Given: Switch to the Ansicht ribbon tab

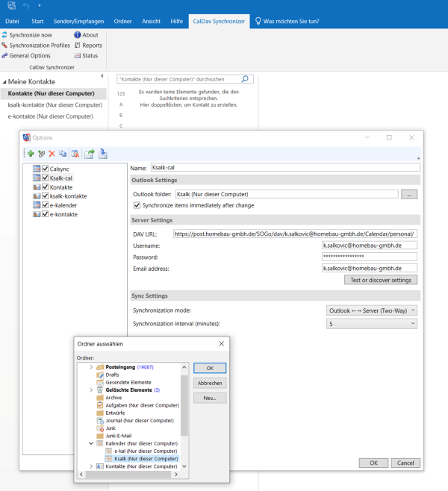Looking at the screenshot, I should click(x=150, y=22).
